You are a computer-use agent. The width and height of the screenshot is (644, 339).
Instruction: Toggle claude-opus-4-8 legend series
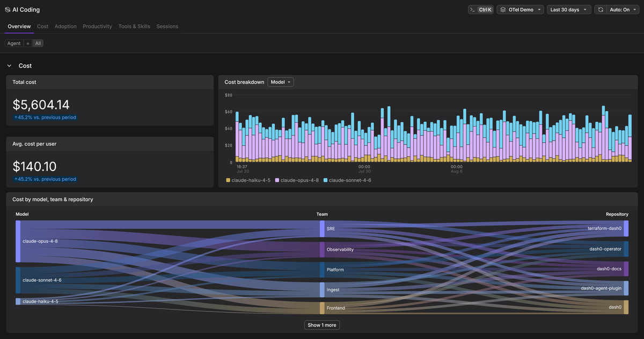pyautogui.click(x=297, y=180)
